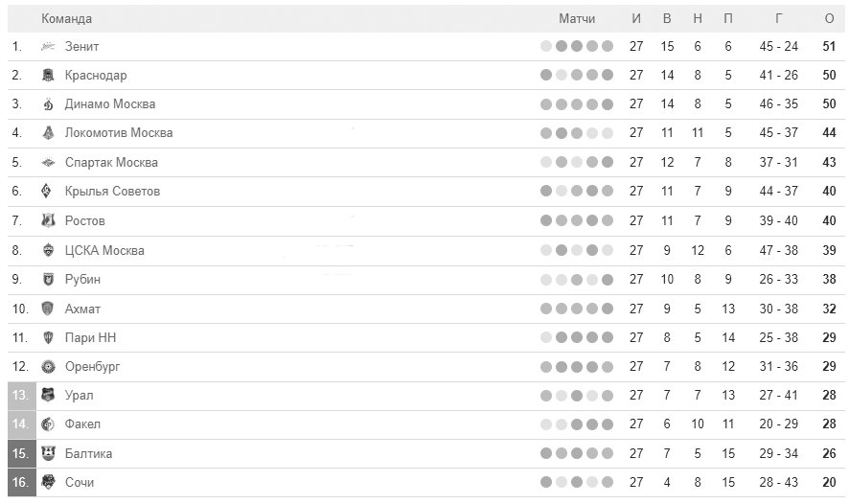Click the Рубин team name
The image size is (849, 504).
pyautogui.click(x=82, y=280)
